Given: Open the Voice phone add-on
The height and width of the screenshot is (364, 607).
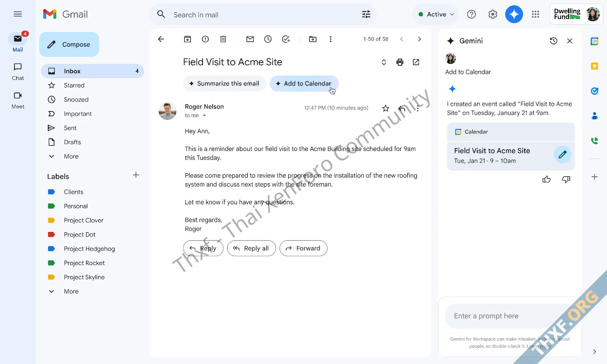Looking at the screenshot, I should tap(594, 141).
